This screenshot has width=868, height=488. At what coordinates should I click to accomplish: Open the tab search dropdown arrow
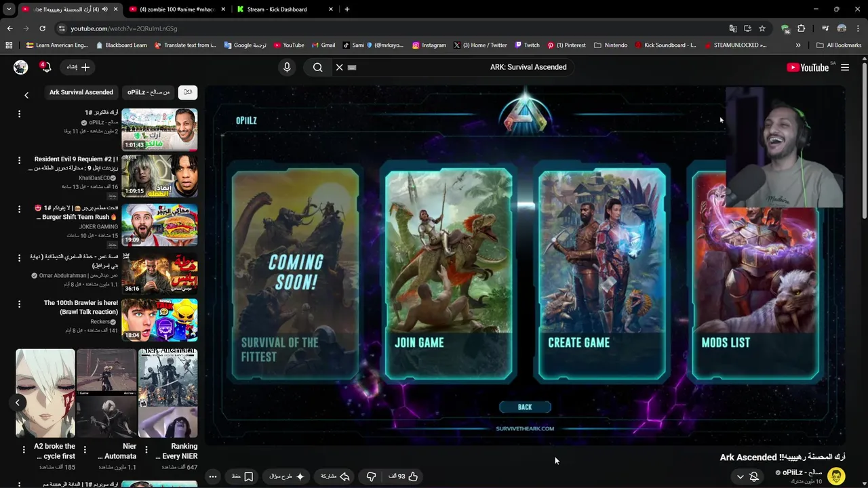coord(9,9)
